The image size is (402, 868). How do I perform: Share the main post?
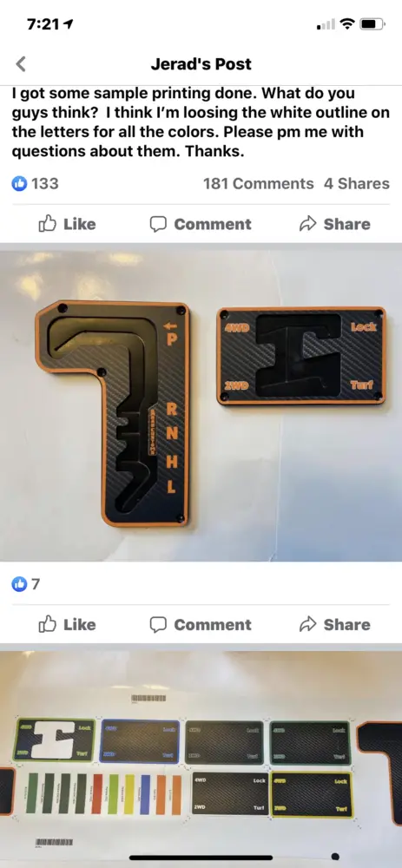[x=334, y=224]
